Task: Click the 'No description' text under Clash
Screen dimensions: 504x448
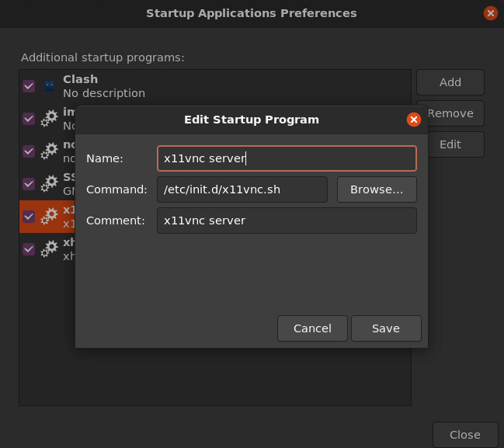Action: (x=104, y=93)
